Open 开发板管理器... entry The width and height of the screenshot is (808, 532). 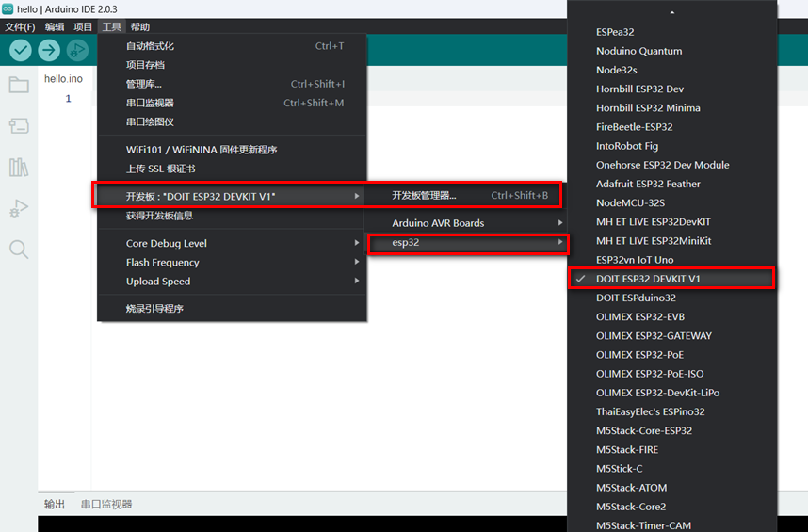coord(466,195)
